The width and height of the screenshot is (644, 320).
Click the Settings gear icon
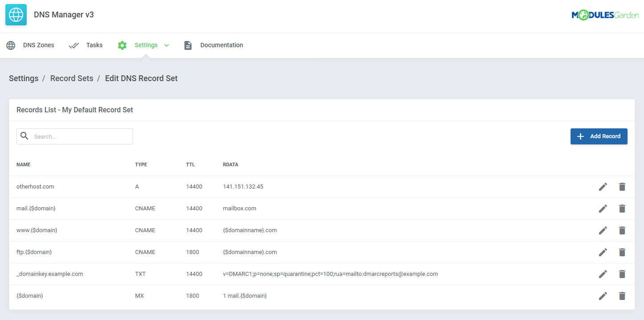[x=122, y=45]
